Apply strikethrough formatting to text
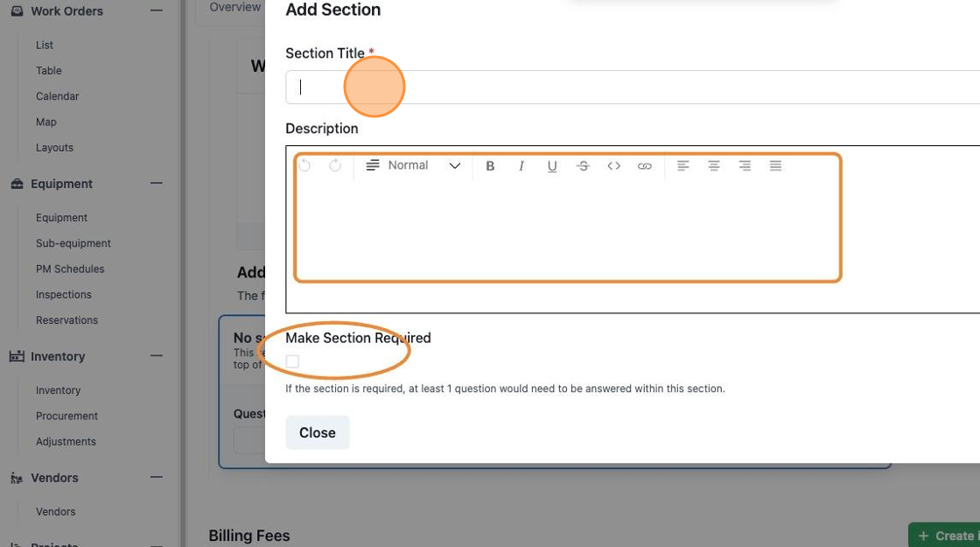The image size is (980, 547). click(583, 165)
